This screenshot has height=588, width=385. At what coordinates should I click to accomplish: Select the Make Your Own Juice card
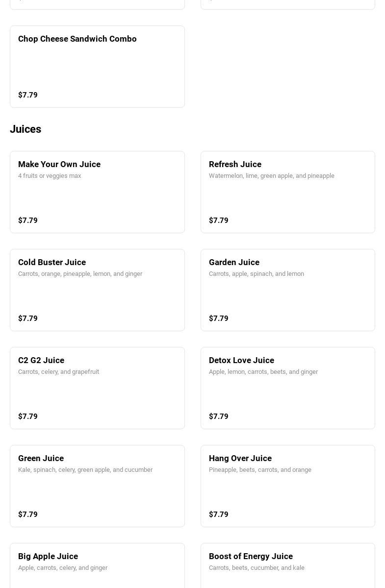coord(97,192)
